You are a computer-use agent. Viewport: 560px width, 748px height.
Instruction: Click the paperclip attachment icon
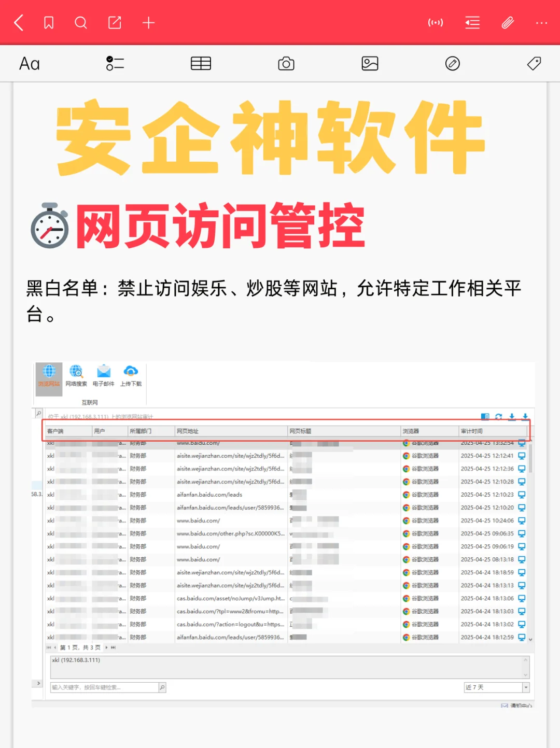[507, 23]
